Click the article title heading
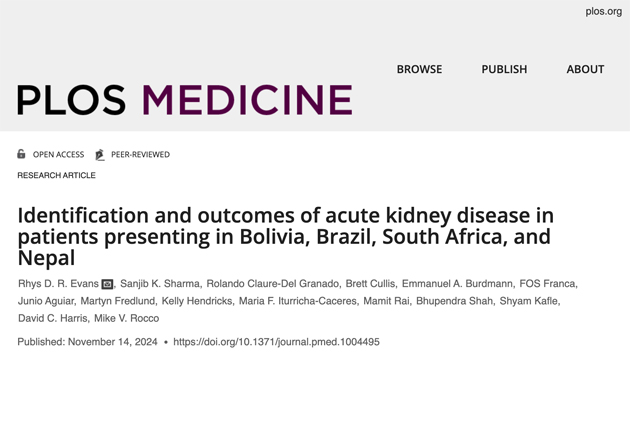The image size is (630, 425). [285, 236]
